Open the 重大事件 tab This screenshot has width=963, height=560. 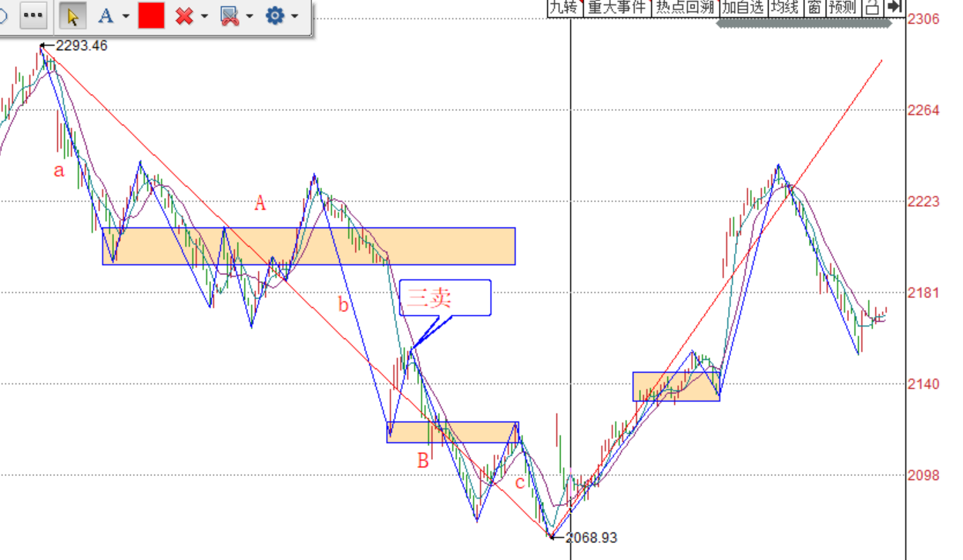click(616, 8)
